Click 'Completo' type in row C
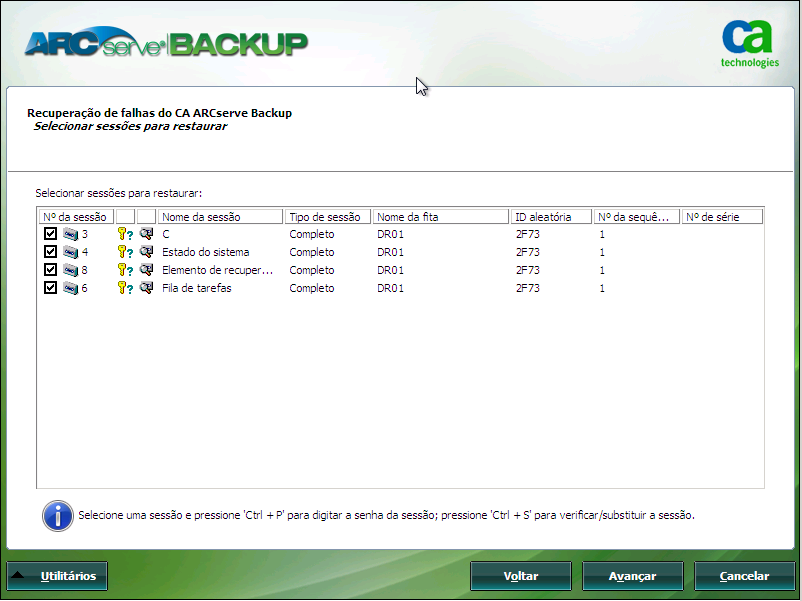 click(x=311, y=234)
